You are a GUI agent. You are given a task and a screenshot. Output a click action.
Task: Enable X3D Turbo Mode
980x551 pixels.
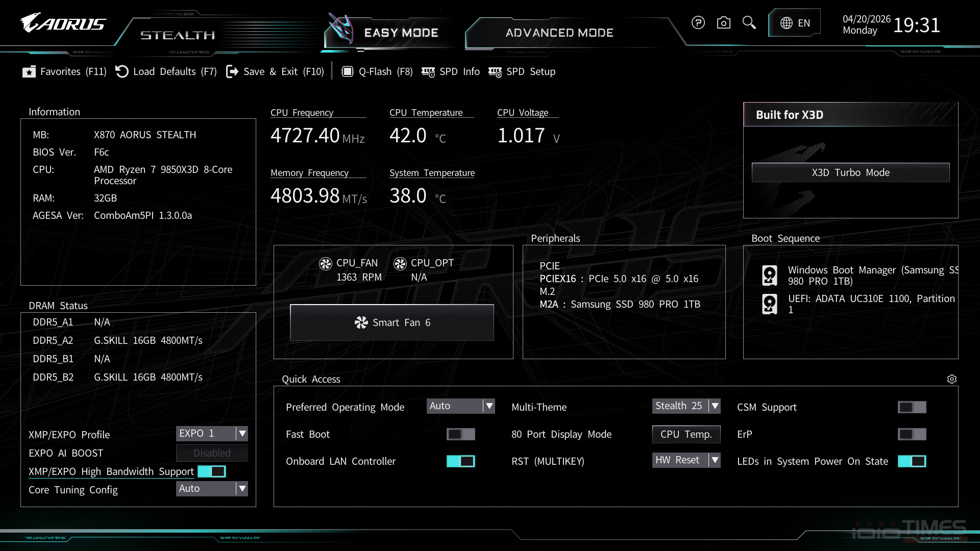tap(850, 172)
